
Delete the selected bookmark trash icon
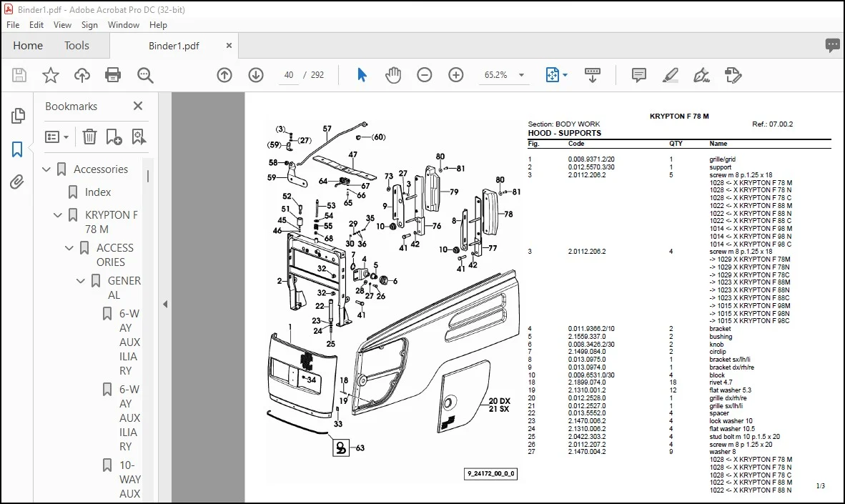(x=89, y=137)
